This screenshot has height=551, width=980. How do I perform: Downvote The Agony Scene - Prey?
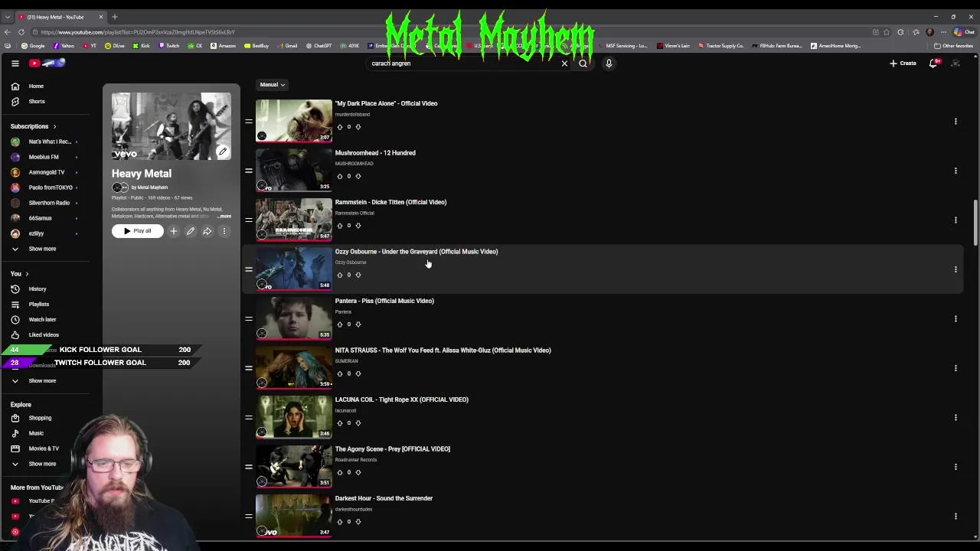tap(358, 472)
